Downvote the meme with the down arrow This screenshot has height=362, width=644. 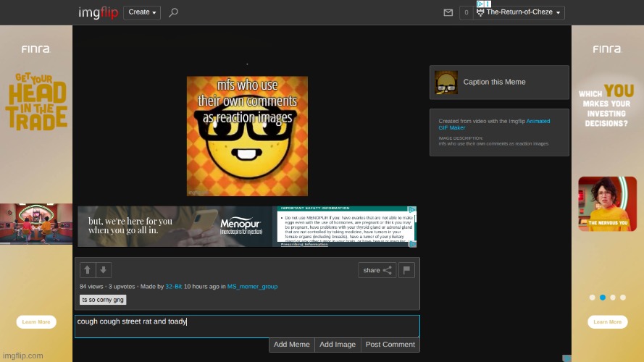(104, 270)
